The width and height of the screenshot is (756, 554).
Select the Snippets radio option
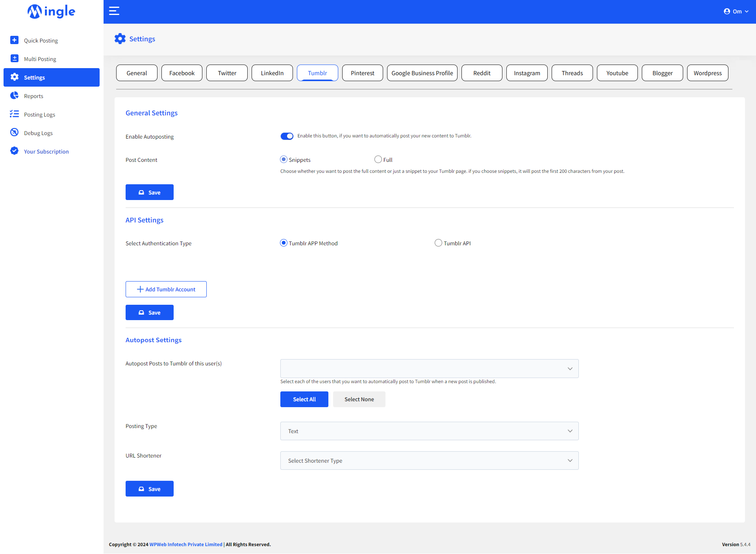[283, 159]
